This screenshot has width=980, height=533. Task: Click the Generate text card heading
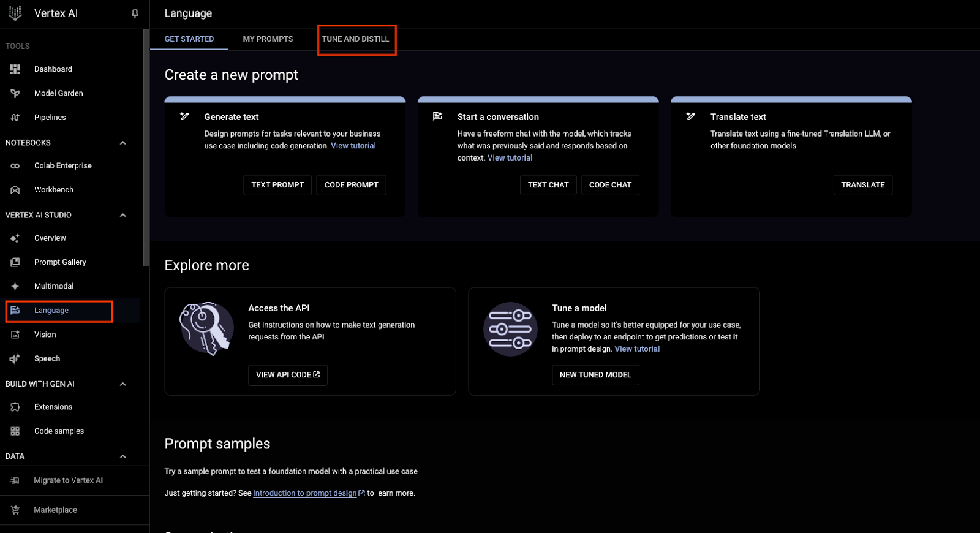(x=232, y=117)
